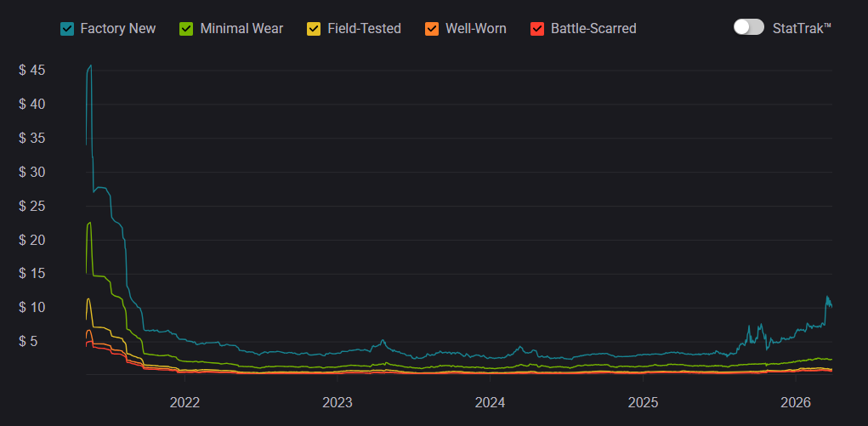Click the 2026 x-axis year label
Screen dimensions: 868x426
coord(796,402)
